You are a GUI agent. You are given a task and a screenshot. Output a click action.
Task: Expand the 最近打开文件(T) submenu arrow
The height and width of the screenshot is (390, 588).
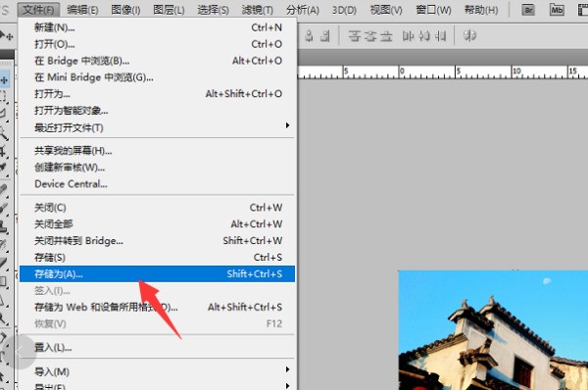287,125
